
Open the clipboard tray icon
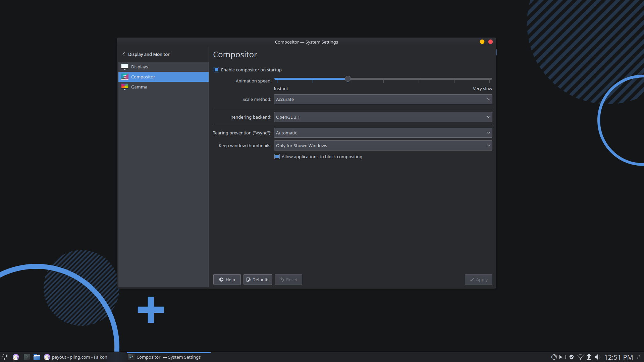tap(589, 357)
